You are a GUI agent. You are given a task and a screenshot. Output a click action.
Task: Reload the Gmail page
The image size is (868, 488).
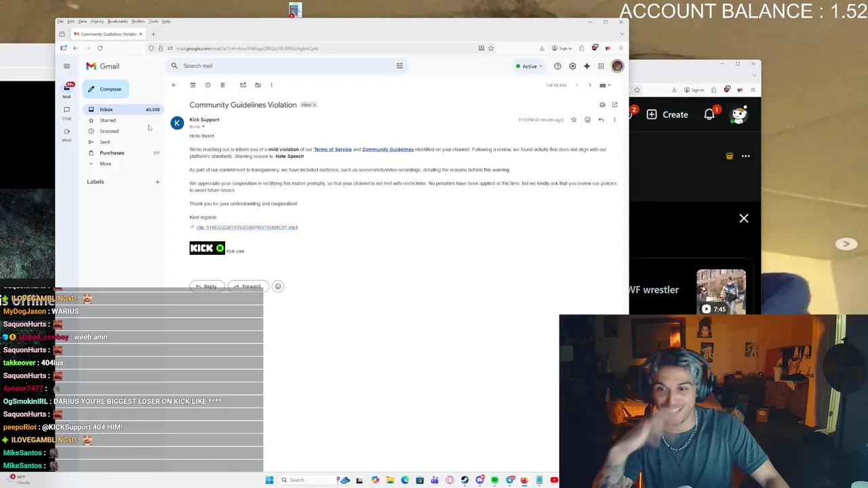point(100,48)
